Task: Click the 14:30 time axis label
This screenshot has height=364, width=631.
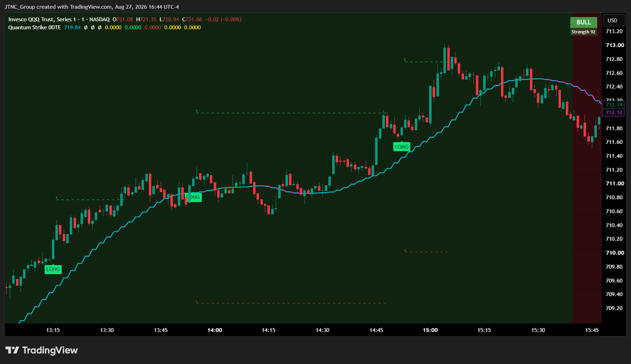Action: click(322, 330)
